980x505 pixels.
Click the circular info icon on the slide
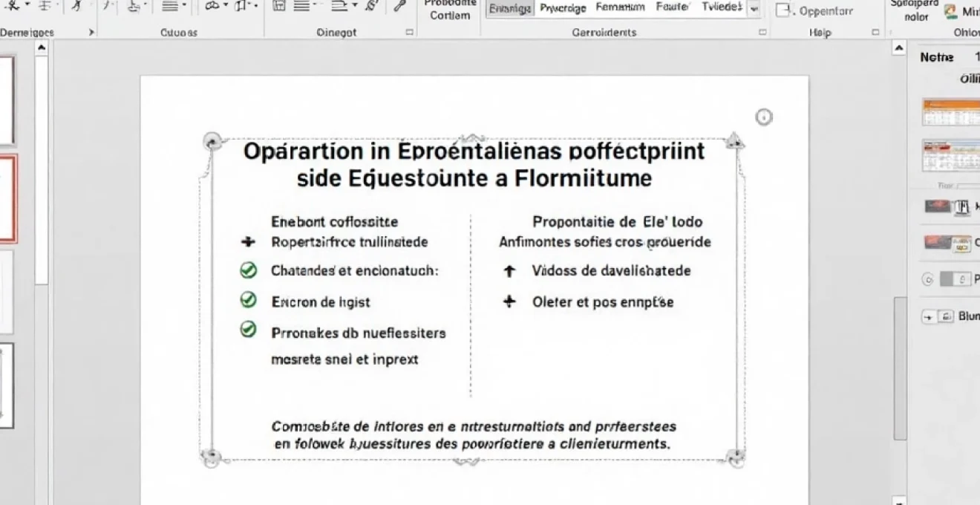tap(763, 117)
